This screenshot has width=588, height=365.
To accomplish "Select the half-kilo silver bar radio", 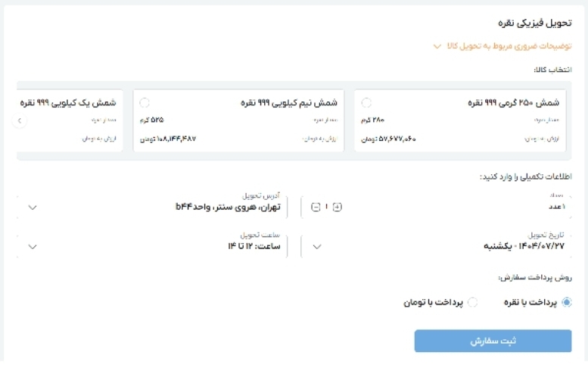I will tap(145, 103).
